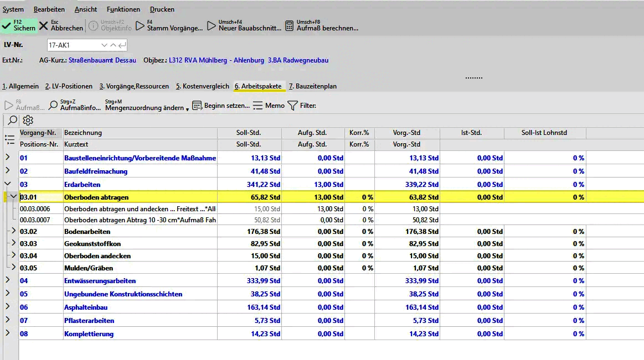The image size is (644, 360).
Task: Open Aufmaßinfo with the magnifier icon
Action: (x=53, y=105)
